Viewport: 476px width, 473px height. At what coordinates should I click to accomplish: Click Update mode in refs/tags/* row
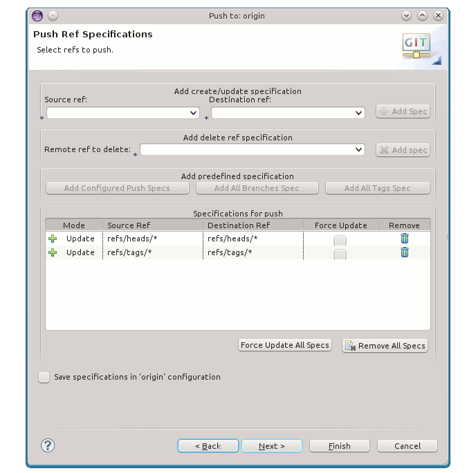tap(80, 252)
